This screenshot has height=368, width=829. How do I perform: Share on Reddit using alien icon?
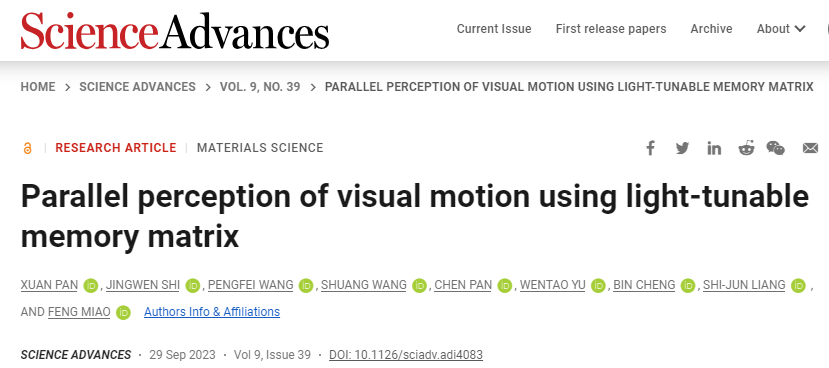point(747,148)
